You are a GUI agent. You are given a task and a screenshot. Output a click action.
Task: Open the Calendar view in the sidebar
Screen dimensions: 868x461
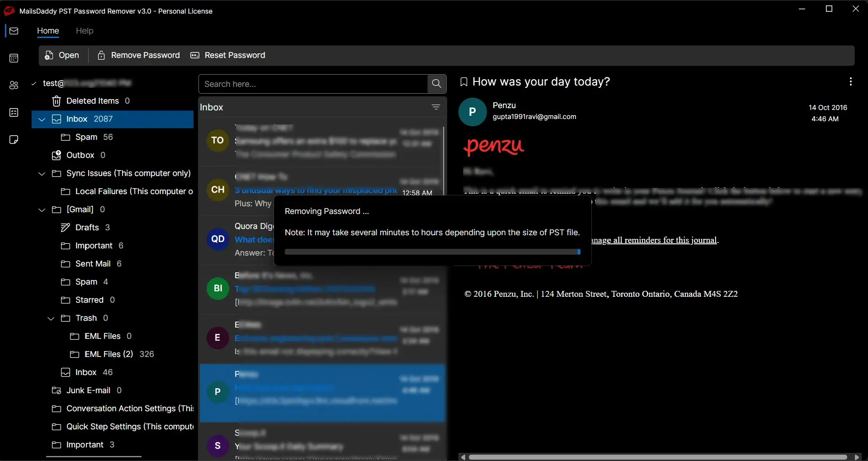14,58
